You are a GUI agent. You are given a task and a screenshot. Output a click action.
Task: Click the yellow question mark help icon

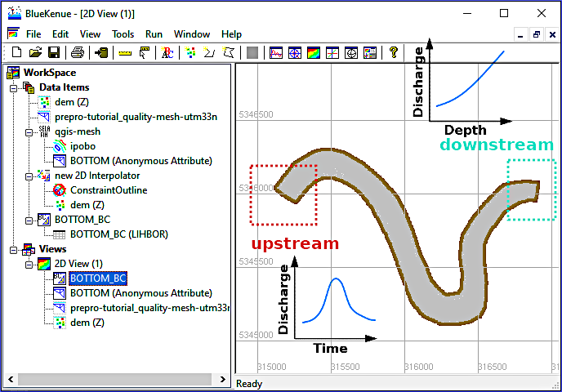394,52
